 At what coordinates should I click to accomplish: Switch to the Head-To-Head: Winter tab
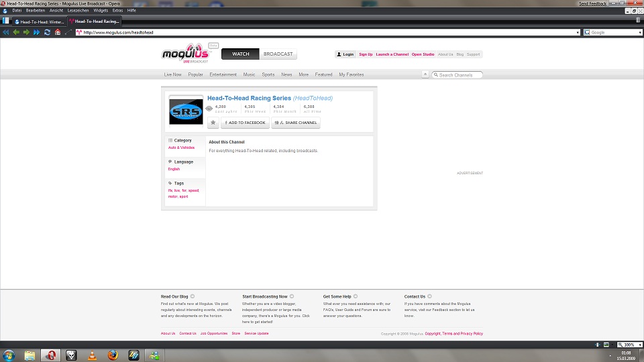click(40, 21)
